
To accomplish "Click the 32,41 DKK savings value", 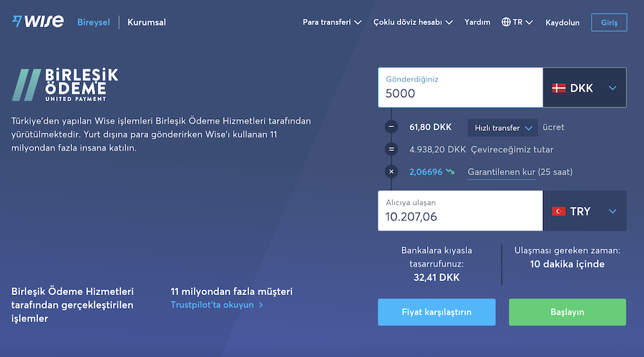I will coord(437,278).
